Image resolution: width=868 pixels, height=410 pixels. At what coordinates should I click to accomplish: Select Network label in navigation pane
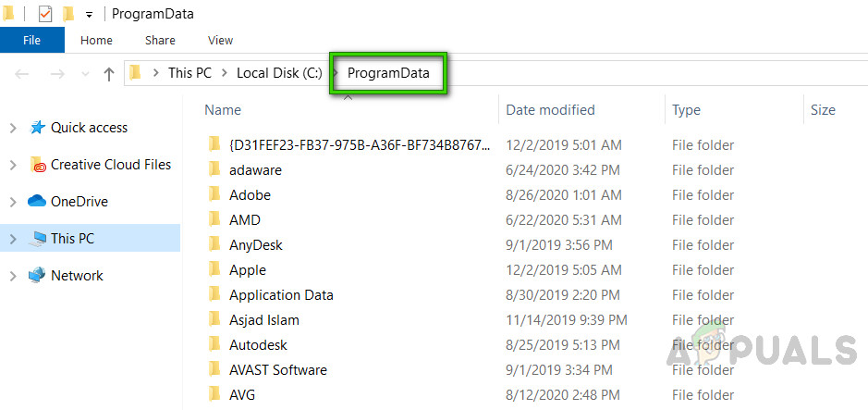click(77, 276)
